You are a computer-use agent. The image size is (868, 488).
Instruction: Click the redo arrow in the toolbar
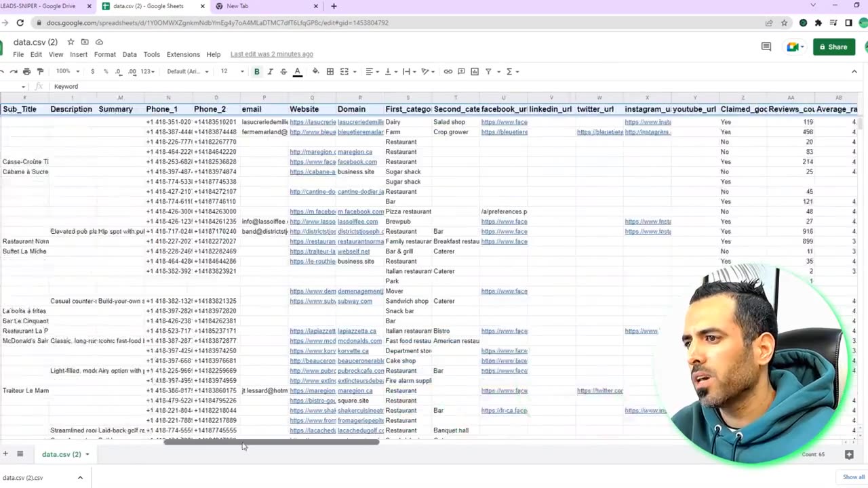[x=14, y=71]
